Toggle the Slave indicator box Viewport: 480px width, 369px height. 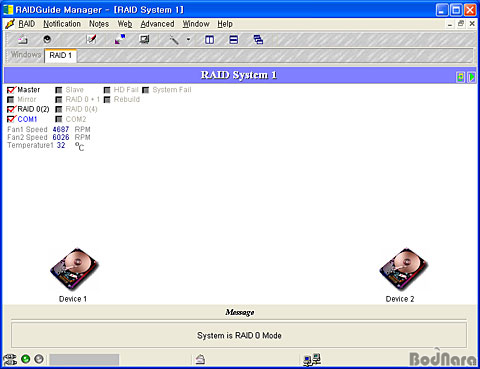59,90
